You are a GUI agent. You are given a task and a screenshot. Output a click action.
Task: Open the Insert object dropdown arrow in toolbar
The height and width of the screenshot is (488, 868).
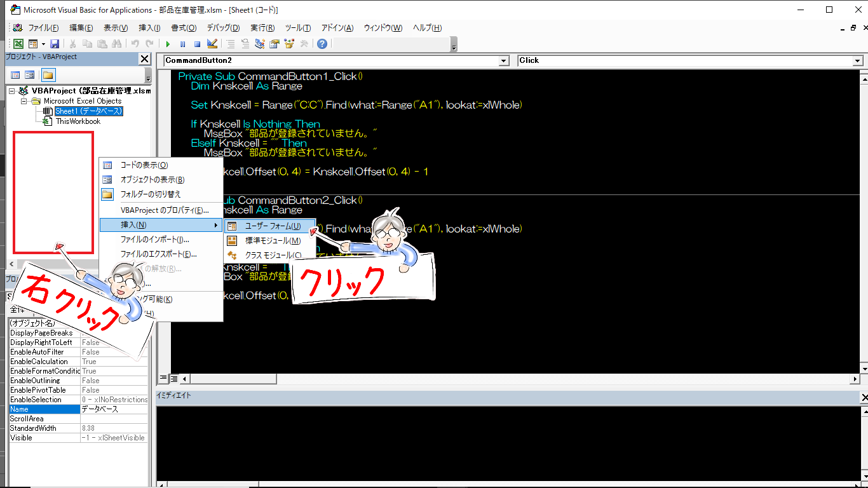tap(43, 44)
